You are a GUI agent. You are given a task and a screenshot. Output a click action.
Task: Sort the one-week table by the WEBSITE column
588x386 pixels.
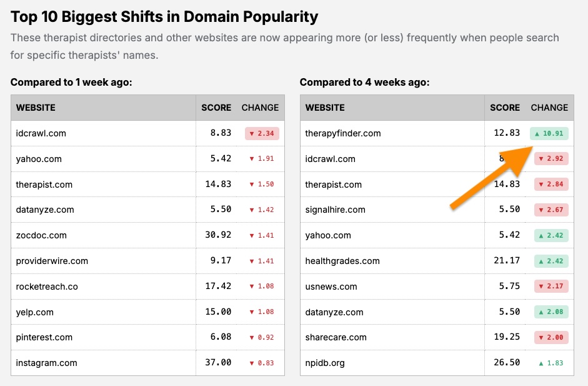(35, 107)
